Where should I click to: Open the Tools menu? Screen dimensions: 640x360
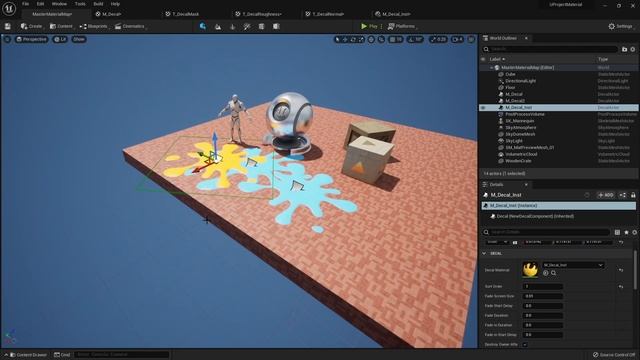pos(80,4)
